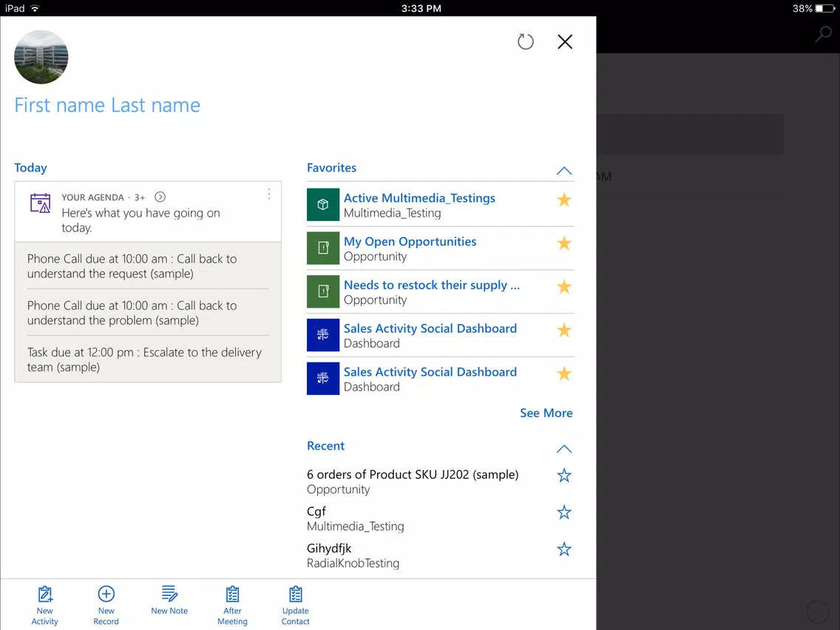Favorite 6 orders of Product SKU JJ202 star
840x630 pixels.
tap(564, 475)
